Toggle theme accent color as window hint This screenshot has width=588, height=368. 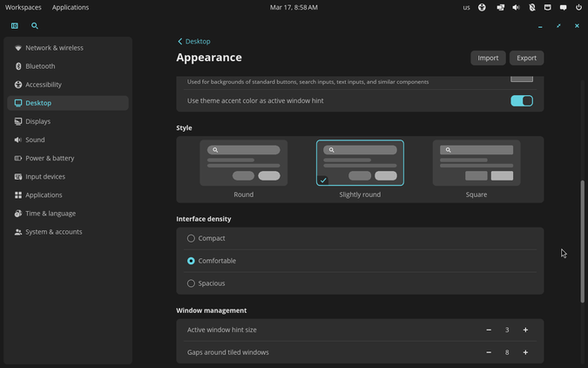coord(522,100)
